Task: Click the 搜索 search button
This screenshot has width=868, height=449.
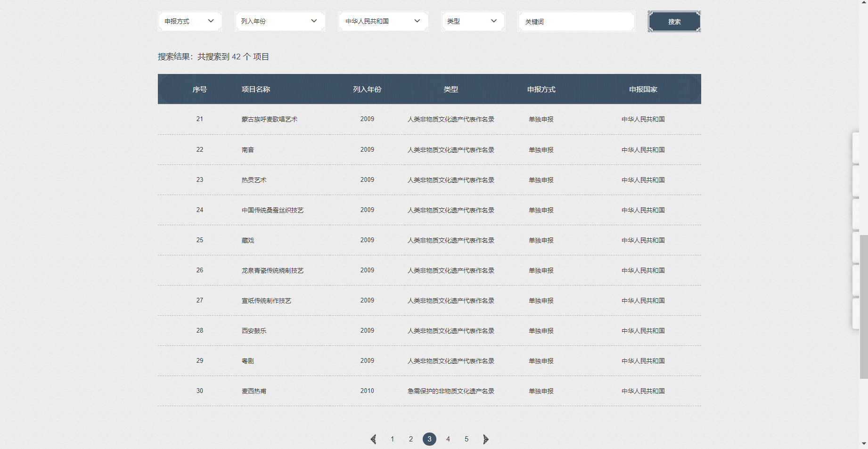Action: (674, 22)
